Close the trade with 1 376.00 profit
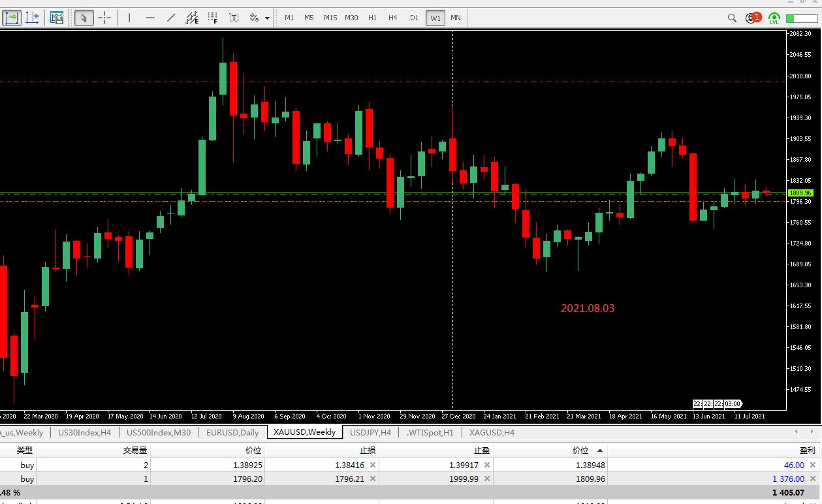The width and height of the screenshot is (822, 504). (x=813, y=479)
